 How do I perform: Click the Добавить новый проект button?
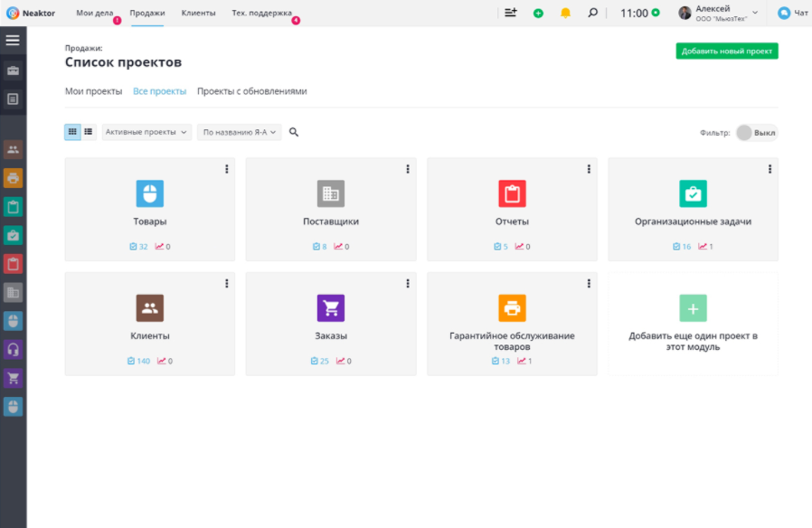tap(727, 51)
